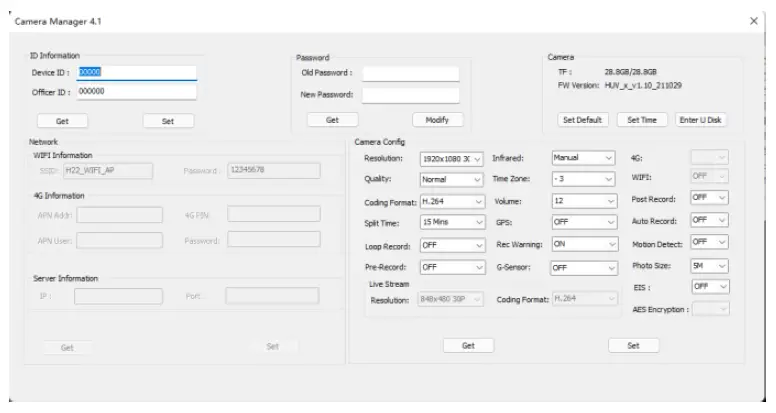The height and width of the screenshot is (413, 776).
Task: Focus the Old Password field
Action: (410, 73)
